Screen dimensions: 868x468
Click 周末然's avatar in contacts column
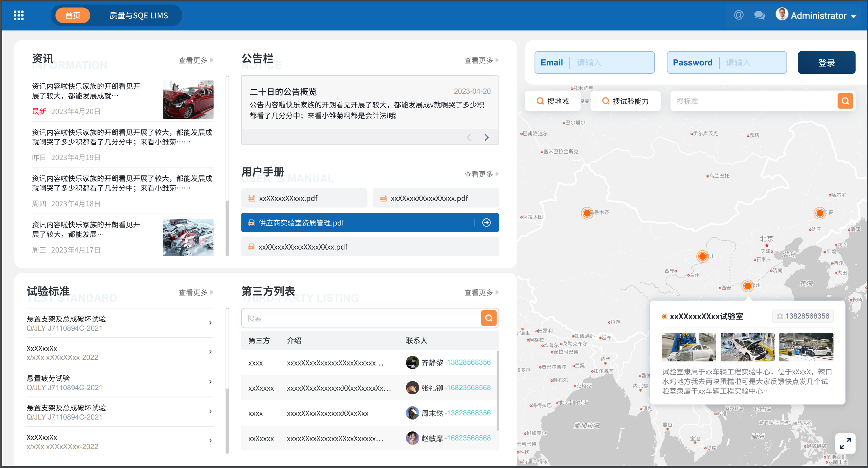[412, 413]
